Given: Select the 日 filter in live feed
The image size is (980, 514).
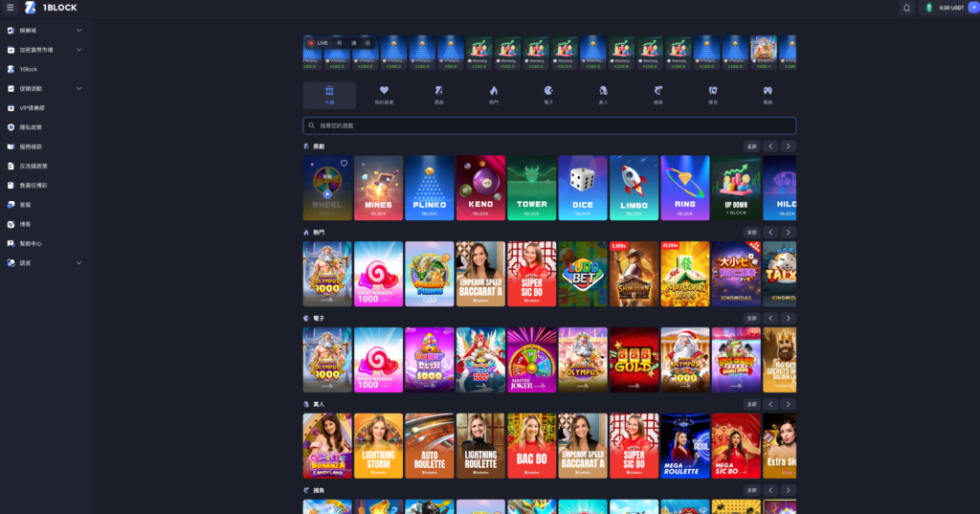Looking at the screenshot, I should pyautogui.click(x=367, y=43).
